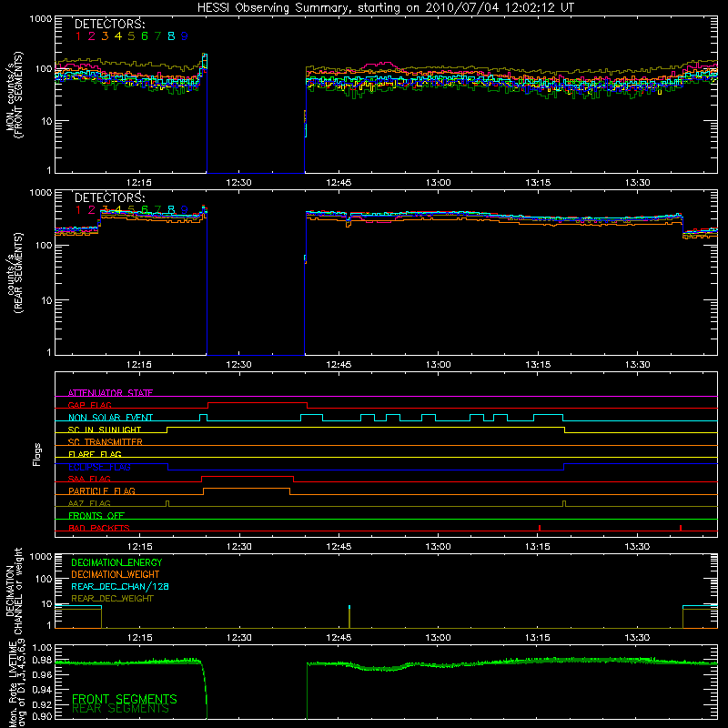Click the NON SOLAR EVENT flag label
Image resolution: width=728 pixels, height=728 pixels.
point(110,418)
